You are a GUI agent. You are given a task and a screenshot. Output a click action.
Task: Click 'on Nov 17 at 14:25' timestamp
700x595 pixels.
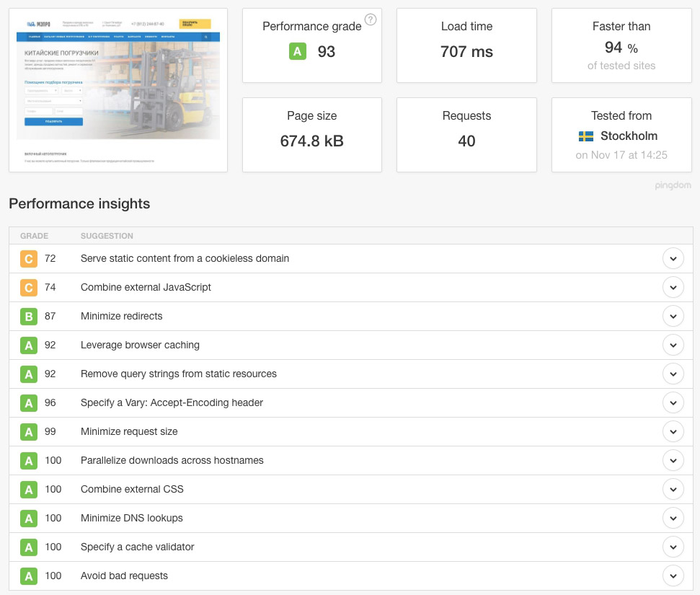pos(621,155)
